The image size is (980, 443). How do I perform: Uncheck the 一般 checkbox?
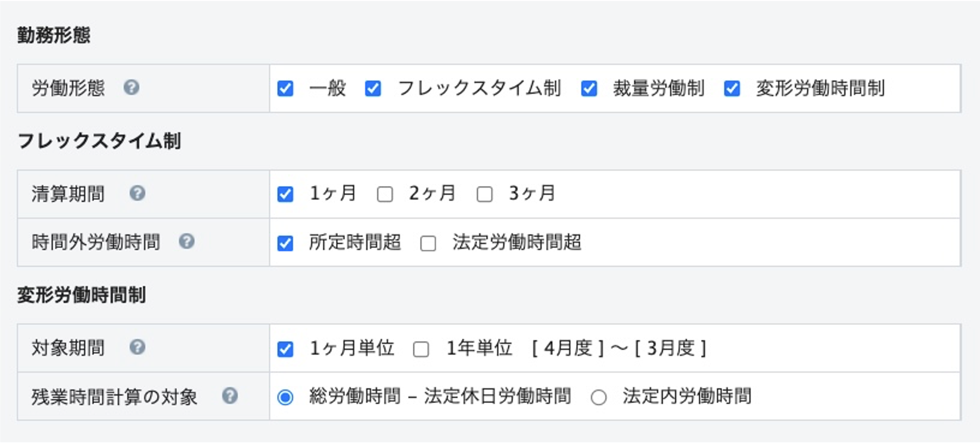point(285,89)
